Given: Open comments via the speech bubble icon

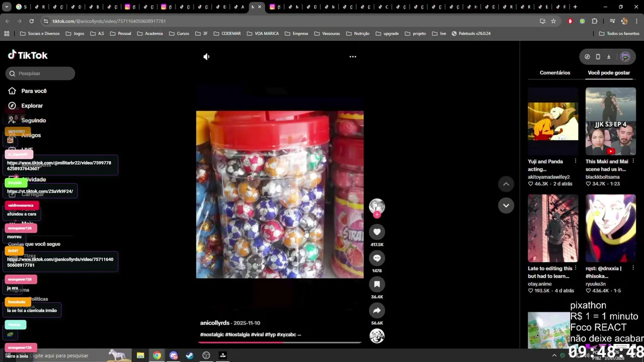Looking at the screenshot, I should point(377,258).
